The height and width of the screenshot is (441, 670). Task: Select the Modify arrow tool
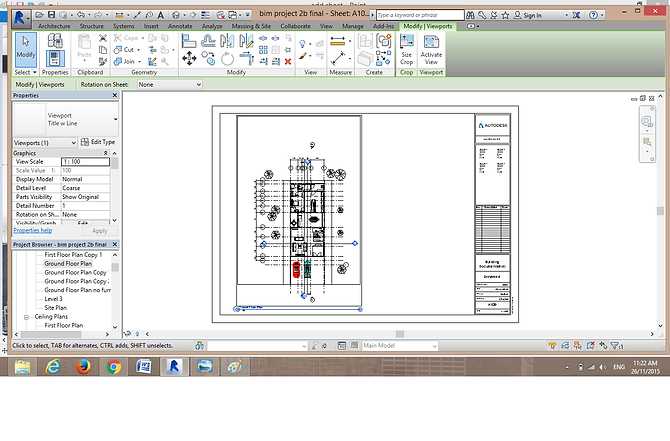(26, 49)
